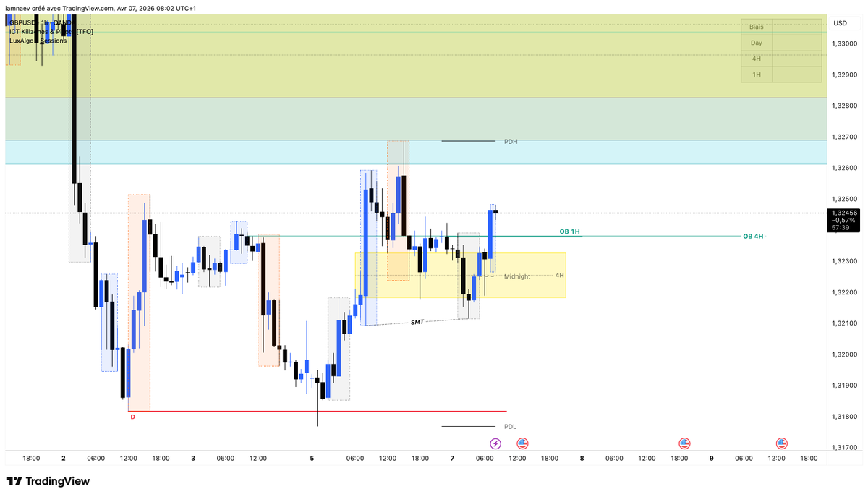Select the PDH level label
Viewport: 868px width, 497px height.
click(511, 142)
